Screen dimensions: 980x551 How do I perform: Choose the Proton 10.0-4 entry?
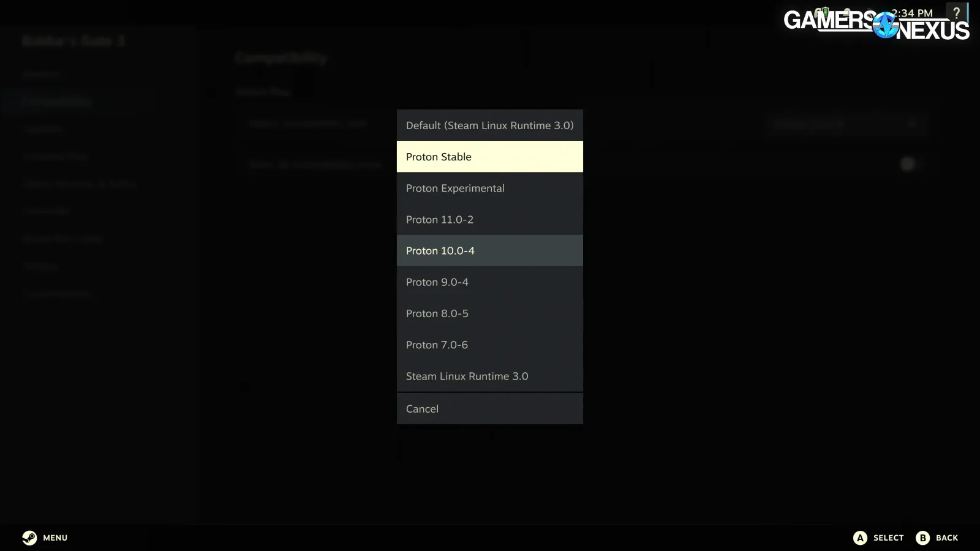[x=490, y=250]
